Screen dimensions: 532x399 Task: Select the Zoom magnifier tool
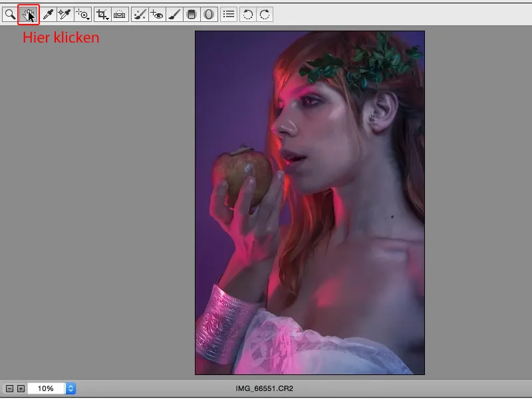(x=10, y=15)
